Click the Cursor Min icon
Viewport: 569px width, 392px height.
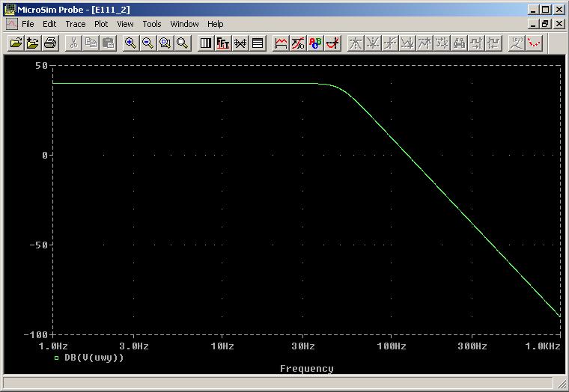[x=407, y=43]
